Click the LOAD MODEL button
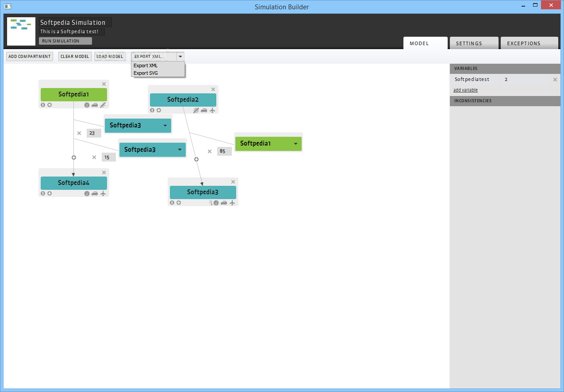564x392 pixels. pyautogui.click(x=110, y=57)
